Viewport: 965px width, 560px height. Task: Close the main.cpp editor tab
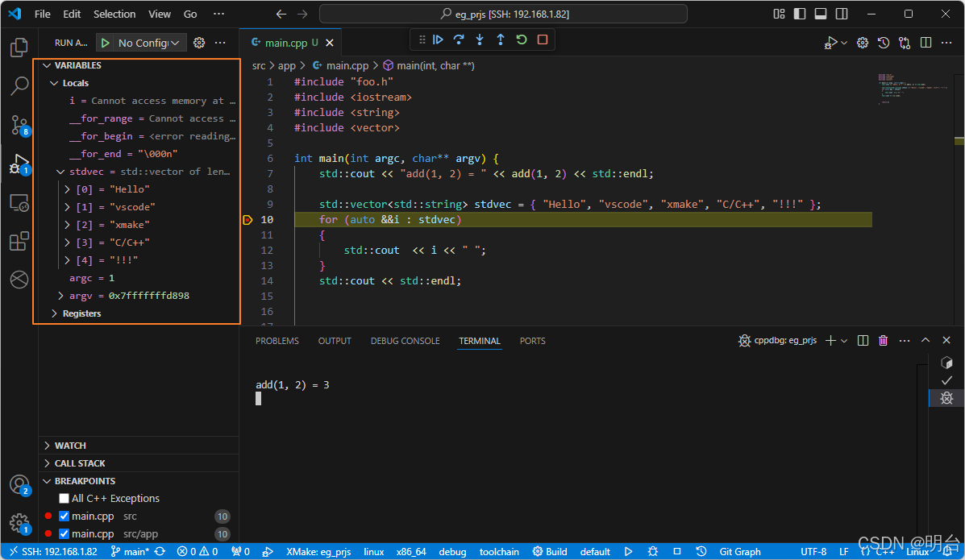click(x=329, y=43)
